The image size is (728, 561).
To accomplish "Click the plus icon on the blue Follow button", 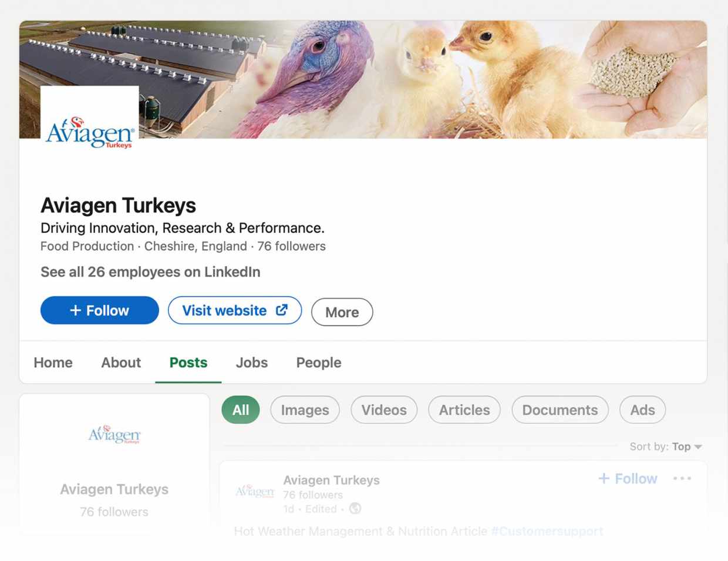I will click(75, 310).
